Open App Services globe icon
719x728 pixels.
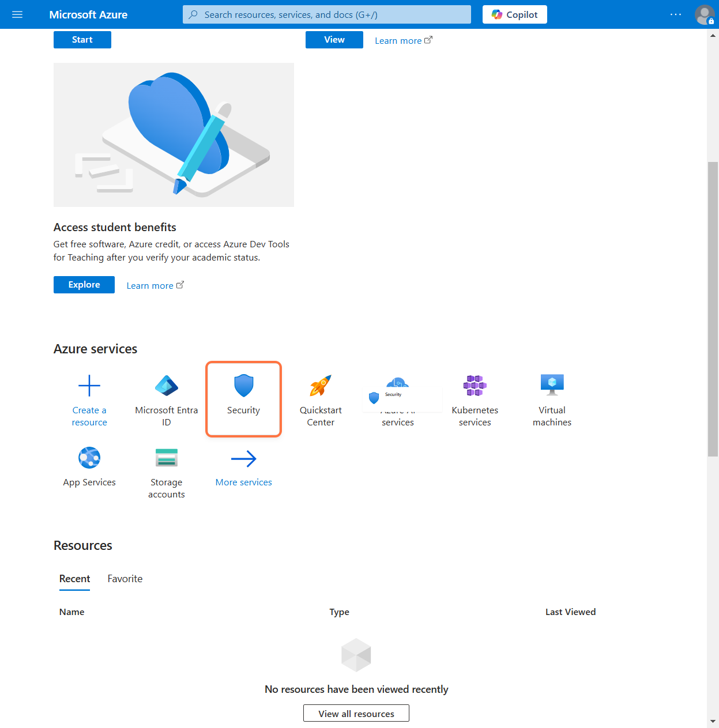coord(89,458)
